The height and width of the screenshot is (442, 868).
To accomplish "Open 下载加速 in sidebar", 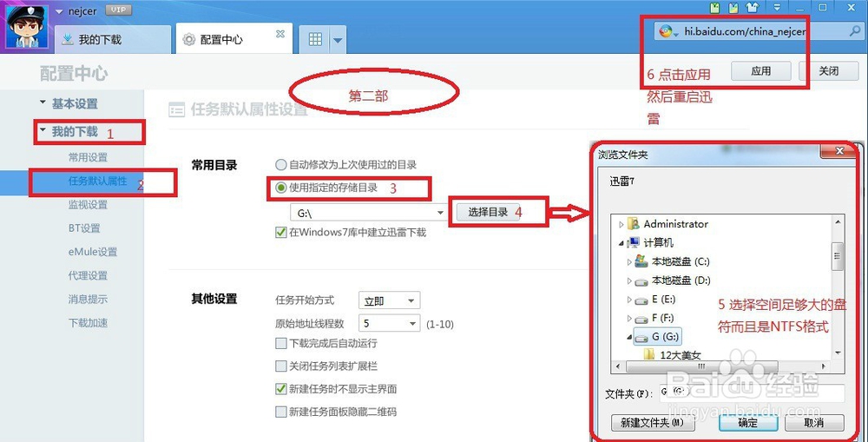I will 88,323.
